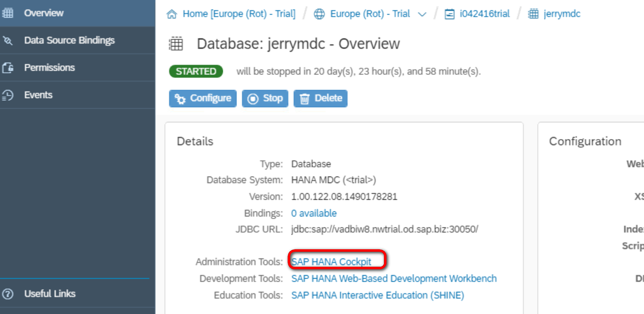This screenshot has width=644, height=314.
Task: Click the account icon beside i042416trial
Action: pos(449,14)
